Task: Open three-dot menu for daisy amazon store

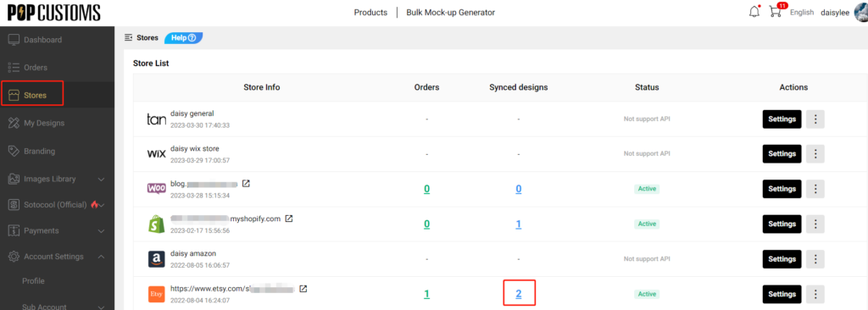Action: 815,259
